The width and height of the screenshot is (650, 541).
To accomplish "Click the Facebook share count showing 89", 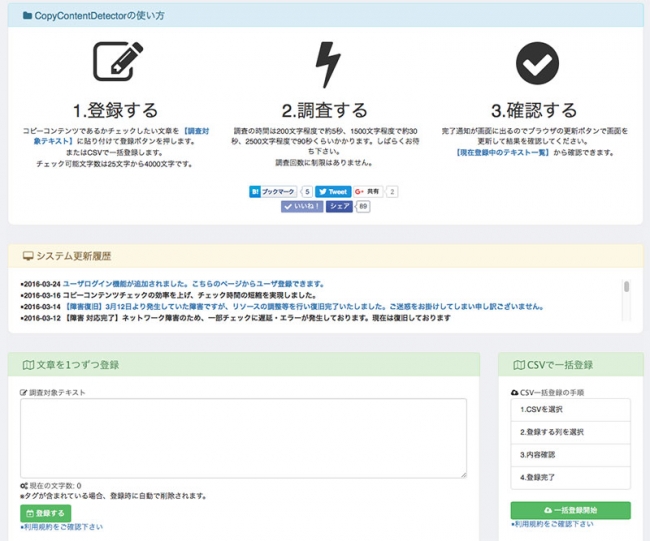I will pyautogui.click(x=363, y=206).
